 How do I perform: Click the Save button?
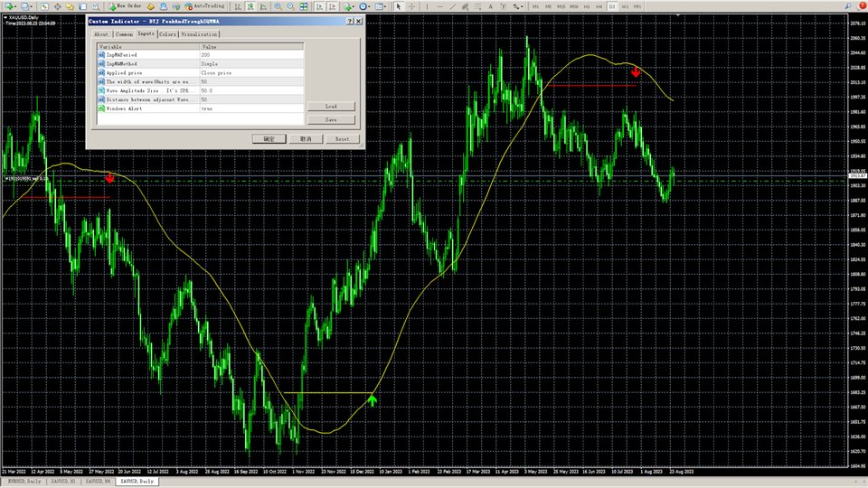pos(331,119)
